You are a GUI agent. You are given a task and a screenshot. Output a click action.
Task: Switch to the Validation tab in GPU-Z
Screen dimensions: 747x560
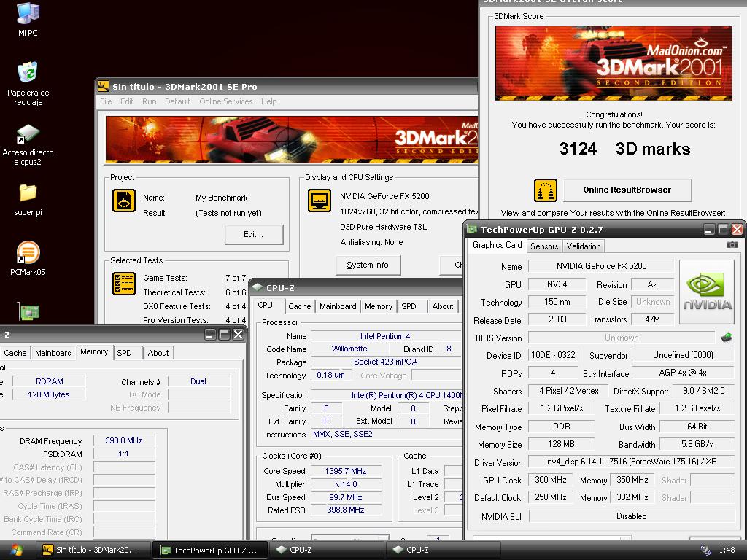tap(583, 246)
